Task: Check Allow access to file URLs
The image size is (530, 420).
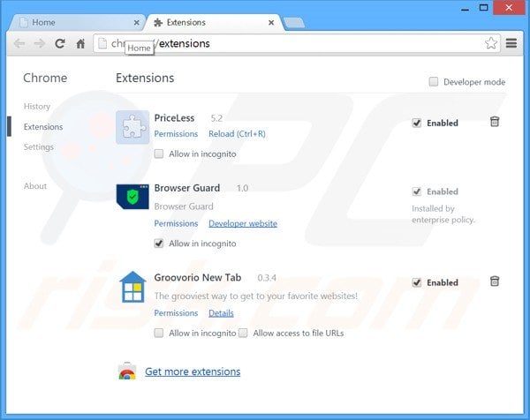Action: point(243,334)
